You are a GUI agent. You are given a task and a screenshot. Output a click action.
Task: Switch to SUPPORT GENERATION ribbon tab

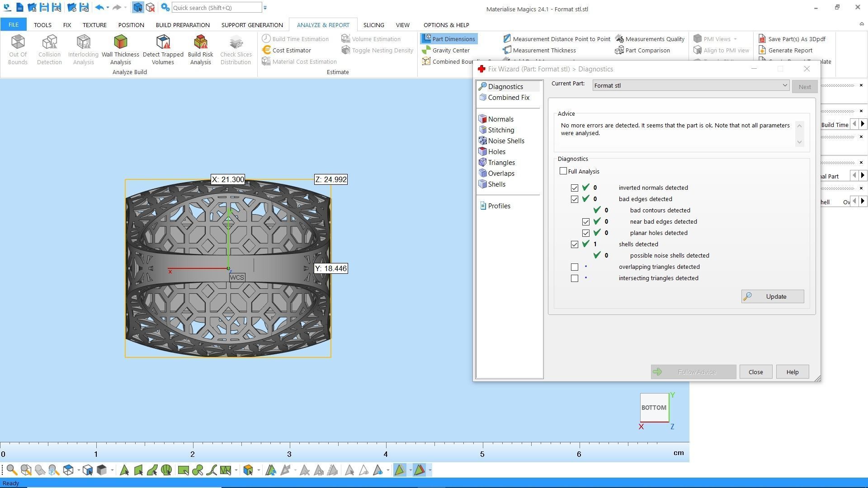252,25
